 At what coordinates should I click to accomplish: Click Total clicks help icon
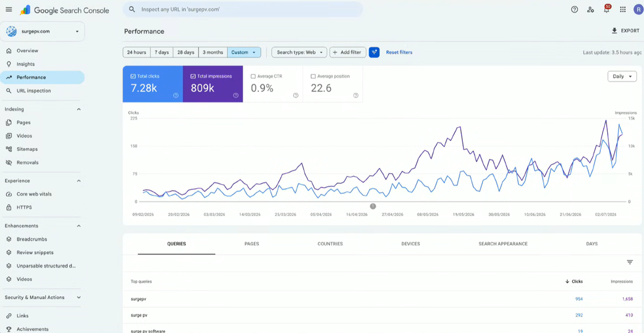coord(176,95)
